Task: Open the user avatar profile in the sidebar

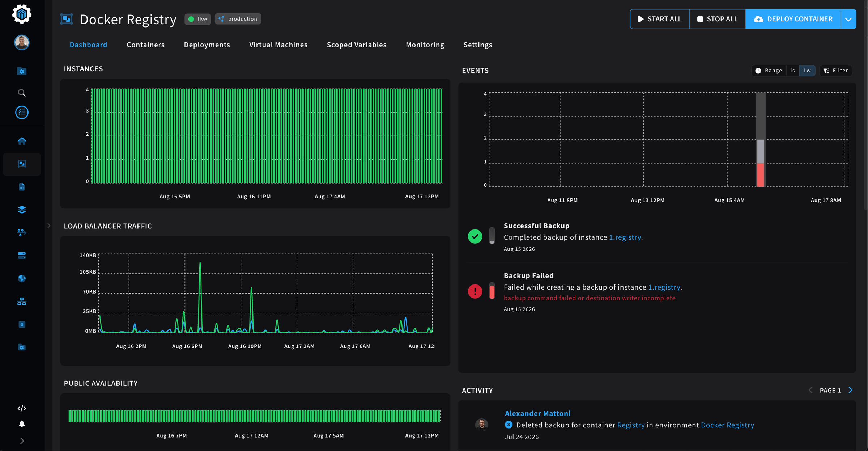Action: 22,42
